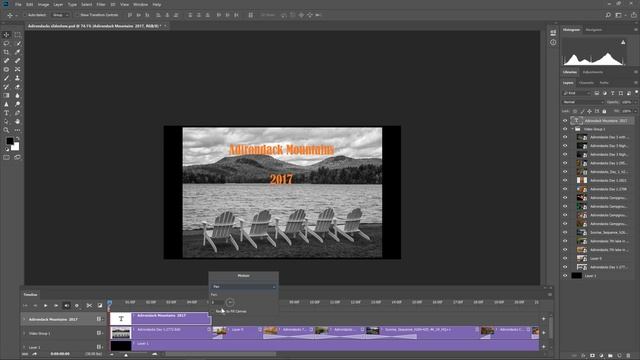
Task: Toggle layer filtering on or off
Action: [x=636, y=93]
